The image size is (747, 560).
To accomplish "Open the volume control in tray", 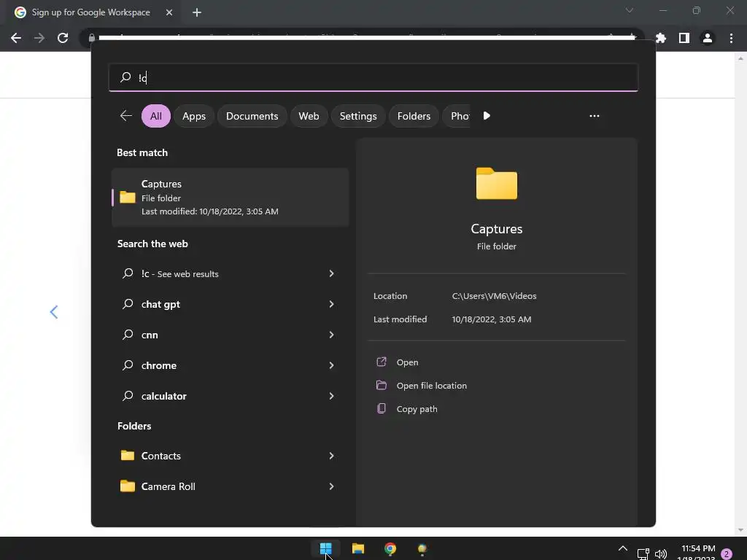I will click(x=661, y=554).
